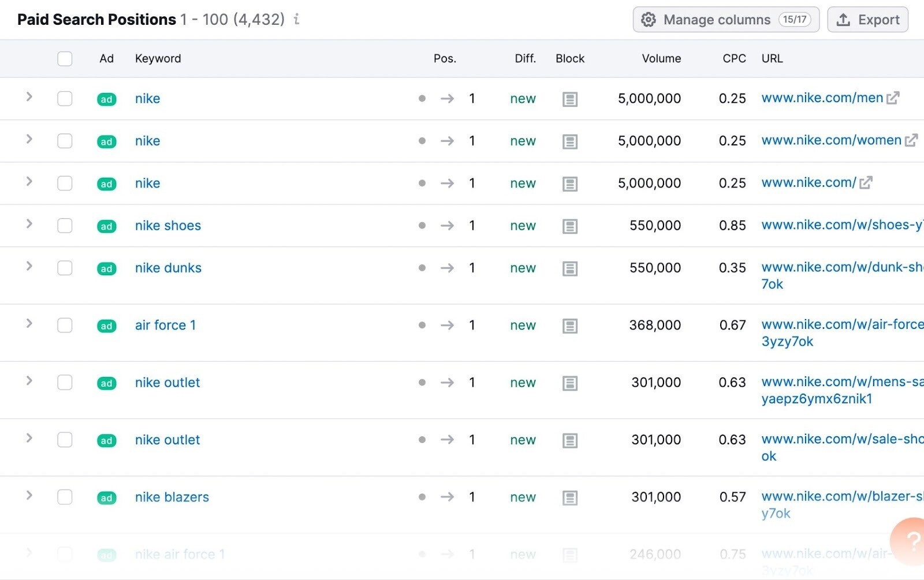Click the Export button
Screen dimensions: 924x580
coord(867,19)
